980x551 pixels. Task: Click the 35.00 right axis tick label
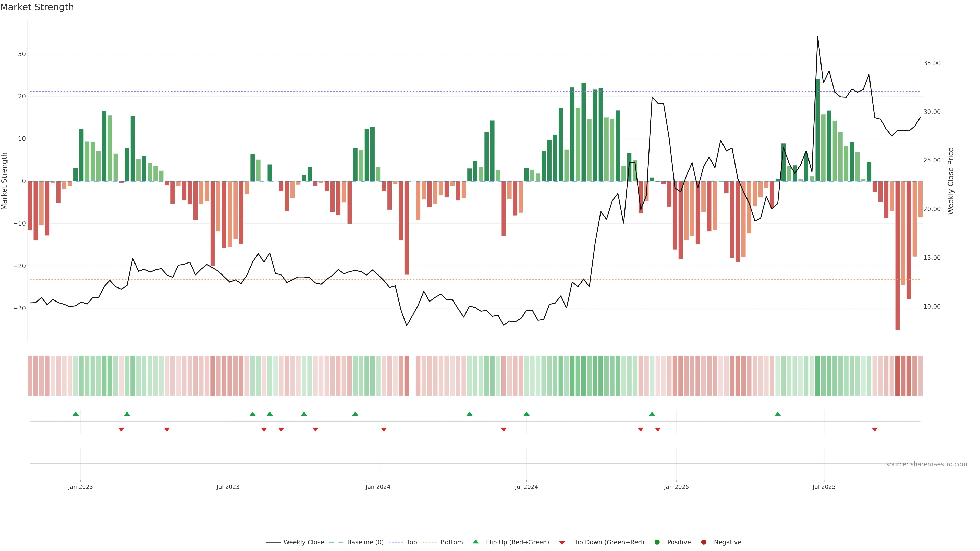click(932, 63)
